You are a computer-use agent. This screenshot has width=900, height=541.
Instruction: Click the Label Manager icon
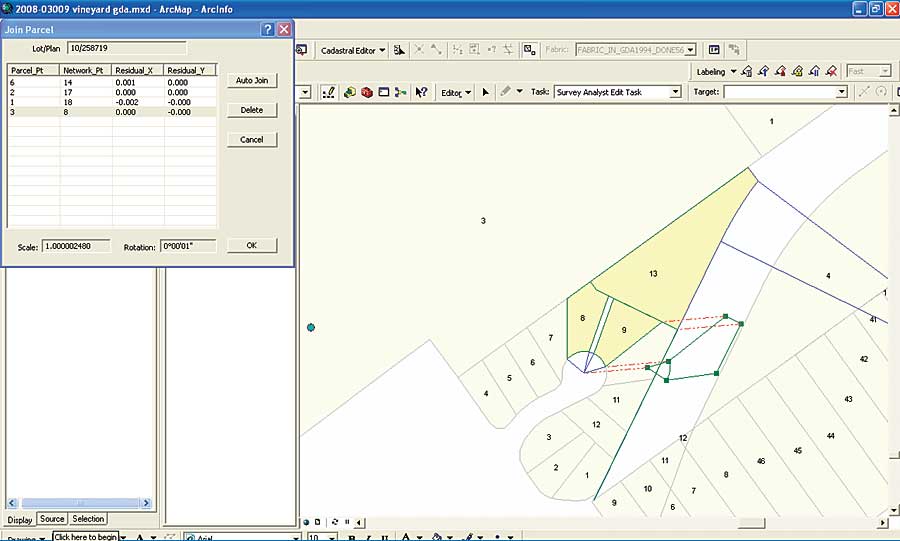click(x=747, y=72)
